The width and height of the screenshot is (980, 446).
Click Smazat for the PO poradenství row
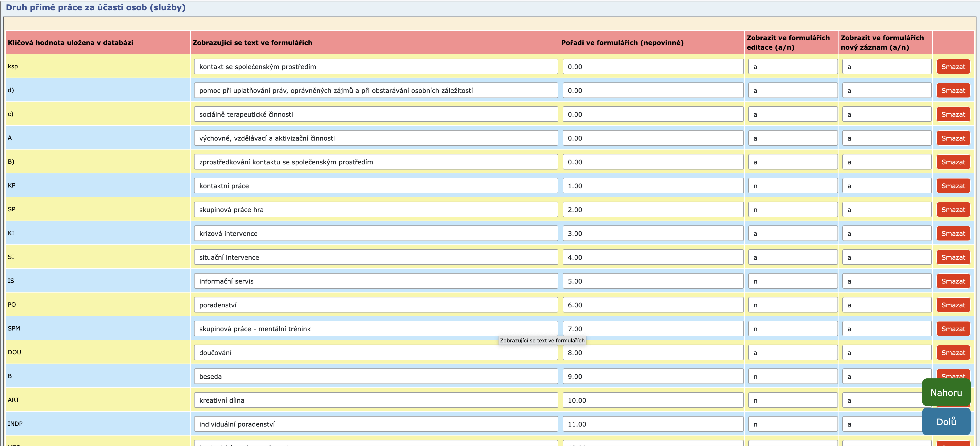[x=953, y=305]
